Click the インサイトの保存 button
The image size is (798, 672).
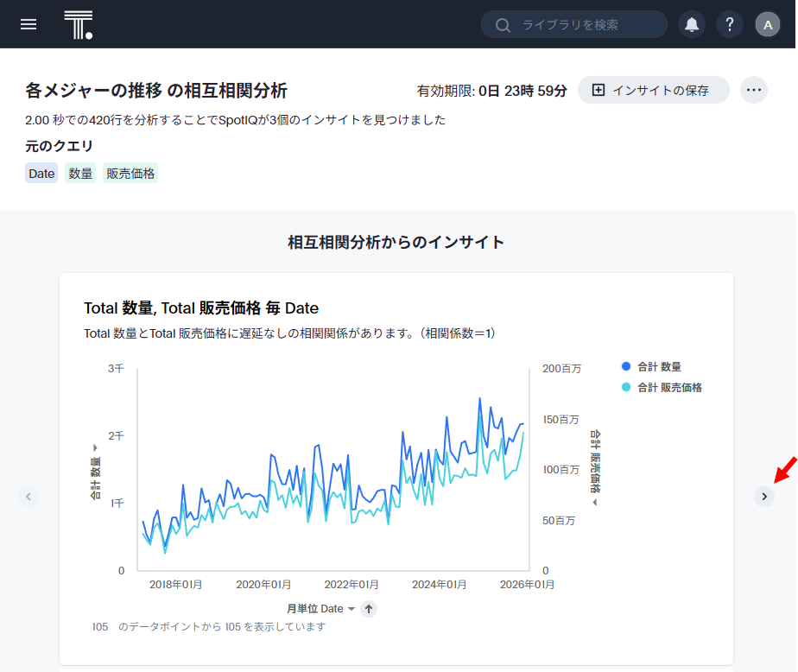(653, 90)
